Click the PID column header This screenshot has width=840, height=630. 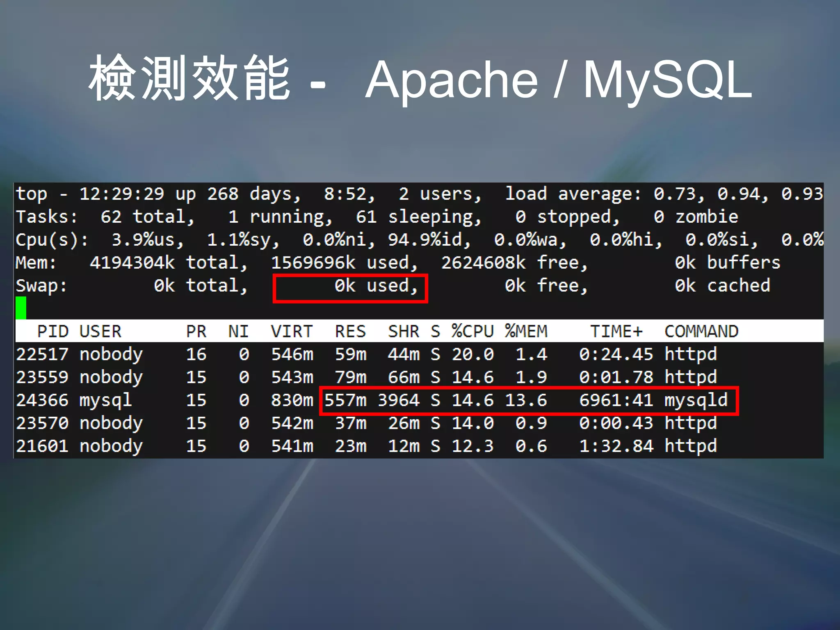53,331
